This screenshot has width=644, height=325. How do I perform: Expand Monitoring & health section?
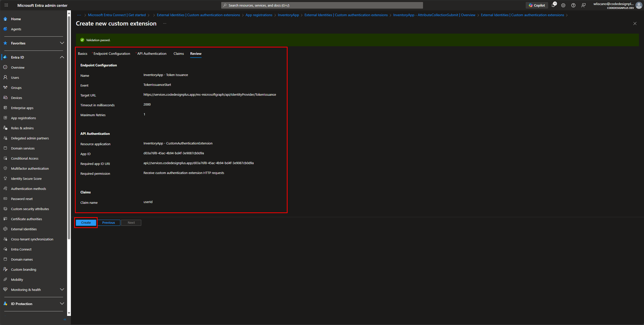pyautogui.click(x=62, y=290)
